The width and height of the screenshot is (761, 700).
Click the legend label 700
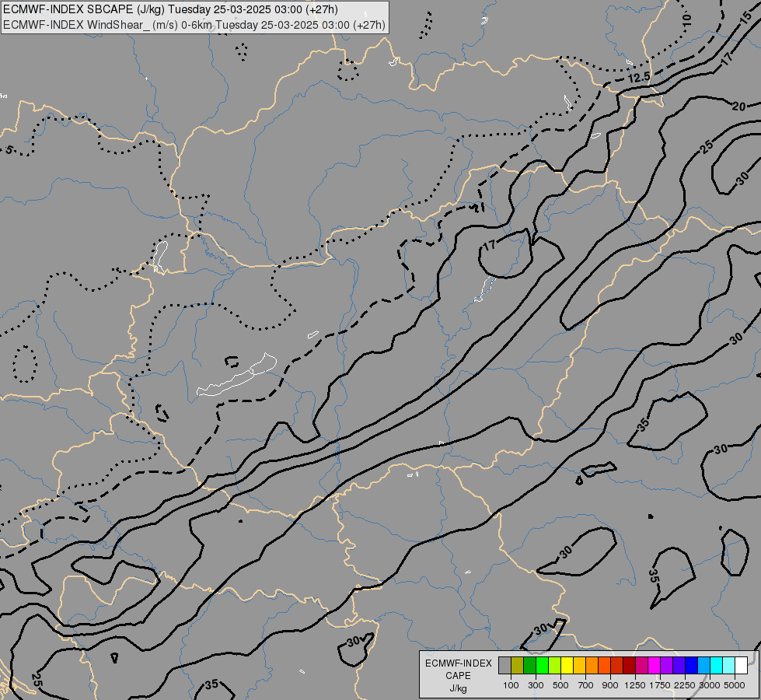585,685
